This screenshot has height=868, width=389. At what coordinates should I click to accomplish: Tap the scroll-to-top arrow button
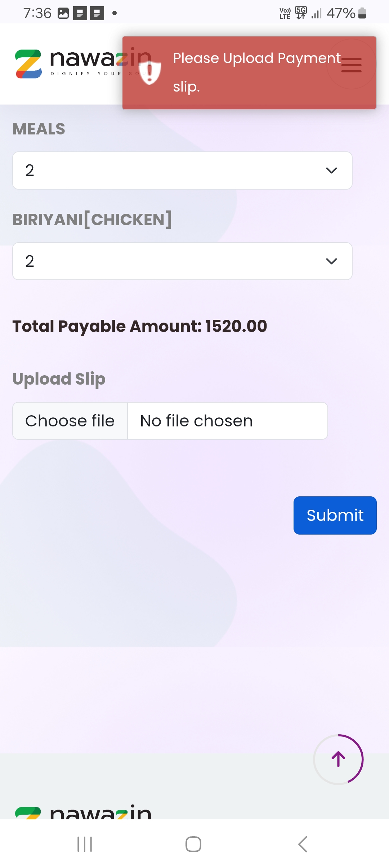(x=338, y=759)
